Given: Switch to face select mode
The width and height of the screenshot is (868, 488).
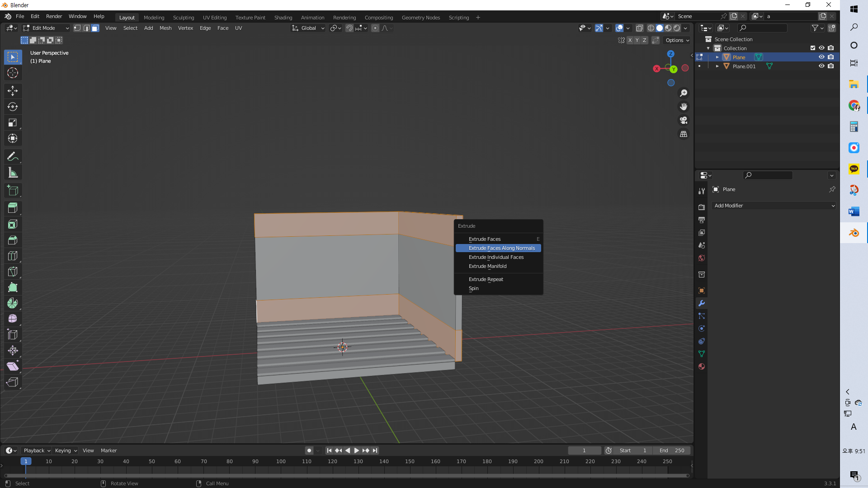Looking at the screenshot, I should pos(95,28).
